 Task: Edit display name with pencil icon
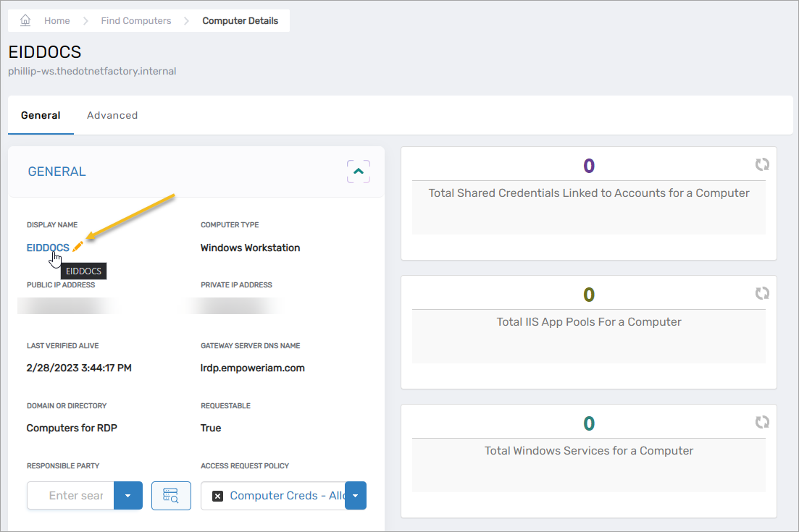coord(78,248)
